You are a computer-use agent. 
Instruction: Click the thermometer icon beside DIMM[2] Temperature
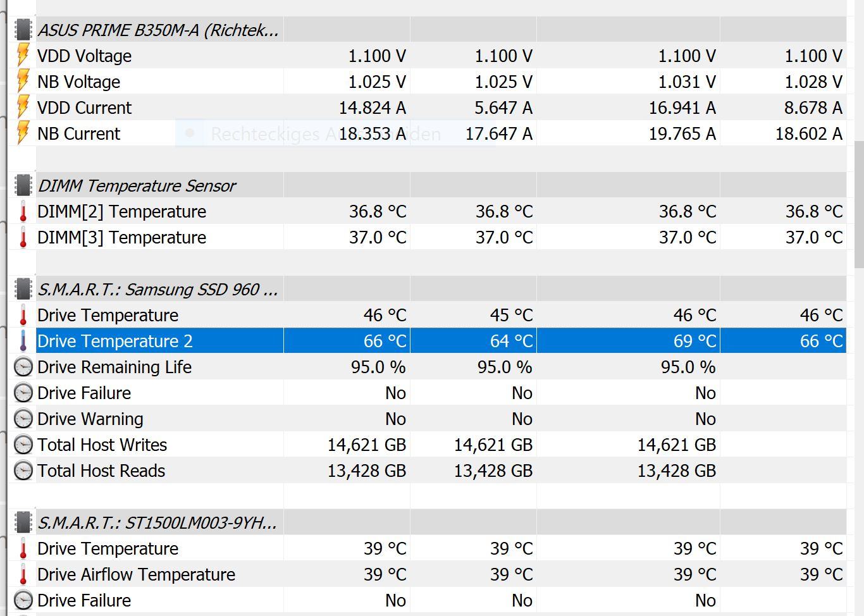tap(23, 212)
